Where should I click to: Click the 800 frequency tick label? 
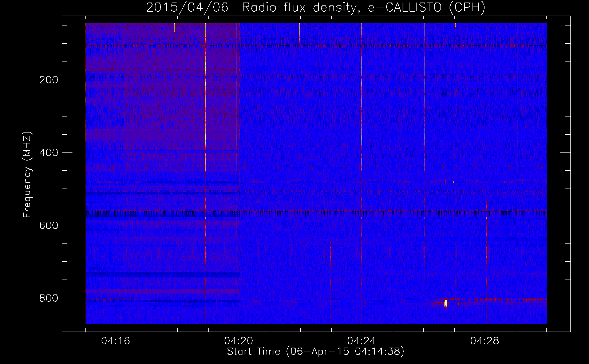click(x=49, y=298)
